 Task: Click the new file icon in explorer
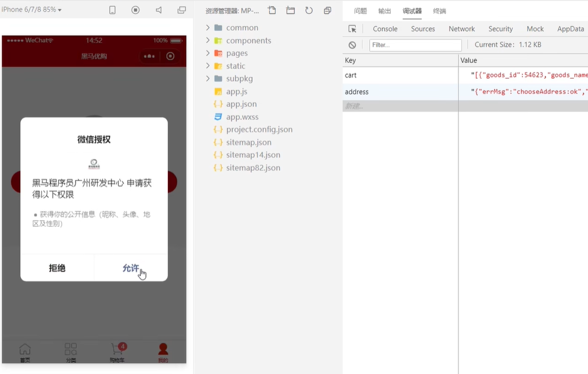(272, 11)
